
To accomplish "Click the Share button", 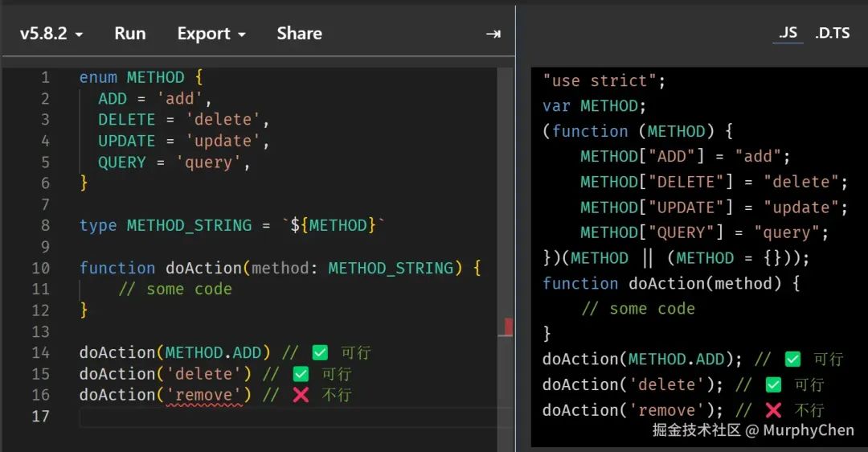I will pyautogui.click(x=300, y=34).
